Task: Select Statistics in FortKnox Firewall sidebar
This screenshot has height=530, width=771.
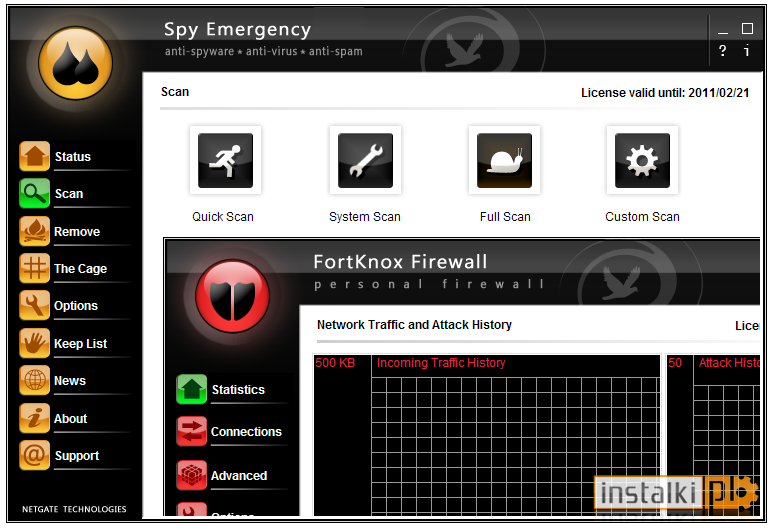Action: click(x=238, y=390)
